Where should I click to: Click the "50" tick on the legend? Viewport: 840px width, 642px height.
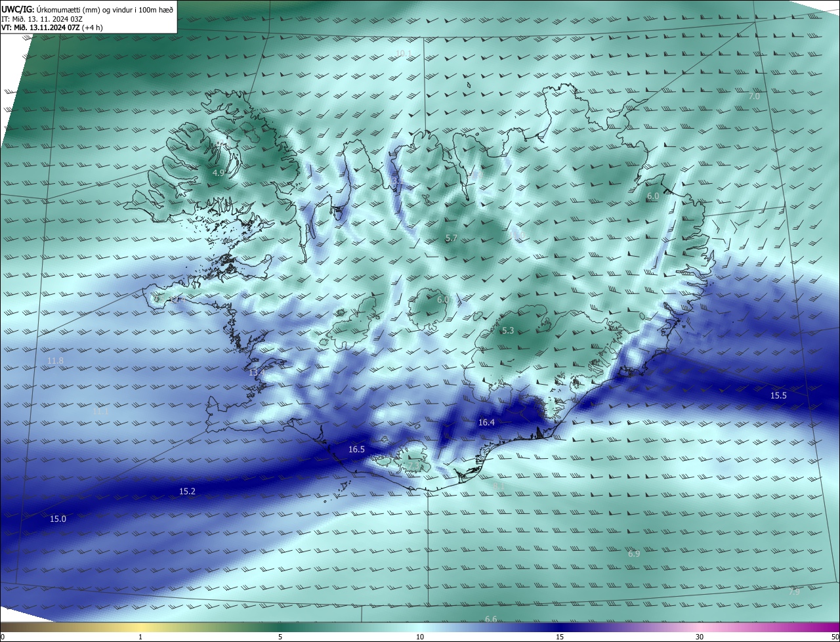835,637
